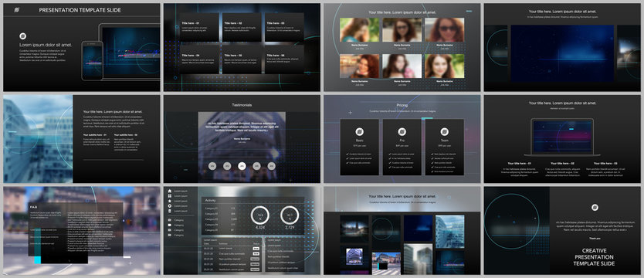Click the Testimonials slide heading
The height and width of the screenshot is (278, 644).
pyautogui.click(x=242, y=105)
